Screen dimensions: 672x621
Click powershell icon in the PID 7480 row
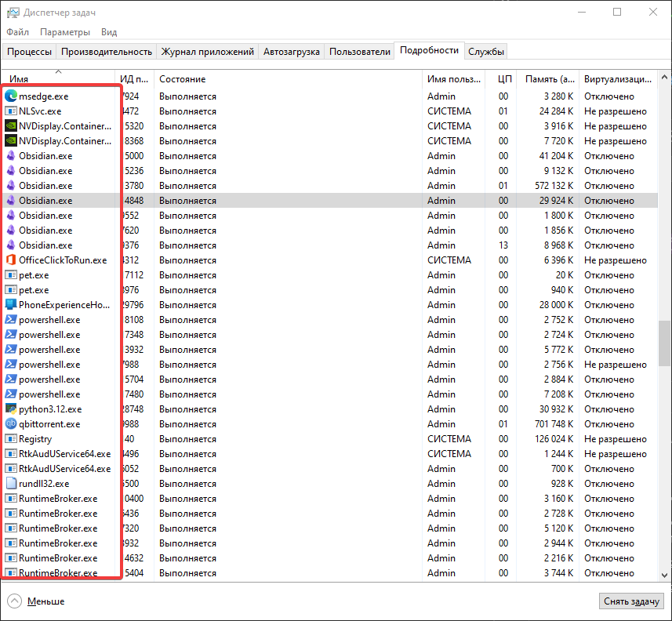click(11, 394)
